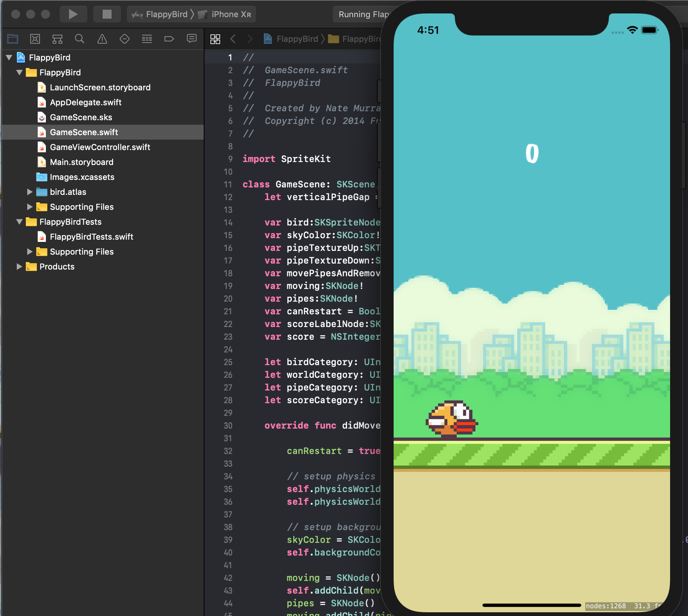Click FlappyBird folder in jump bar
This screenshot has width=688, height=616.
coord(354,39)
